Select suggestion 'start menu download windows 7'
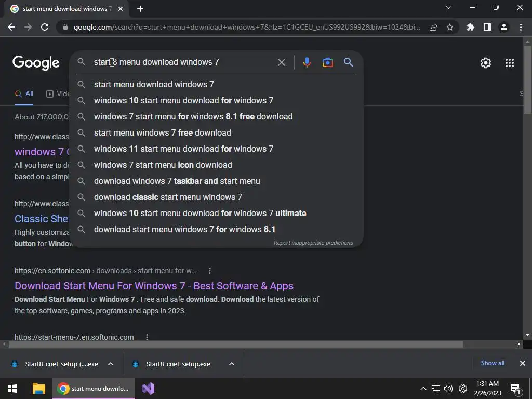 click(x=217, y=85)
